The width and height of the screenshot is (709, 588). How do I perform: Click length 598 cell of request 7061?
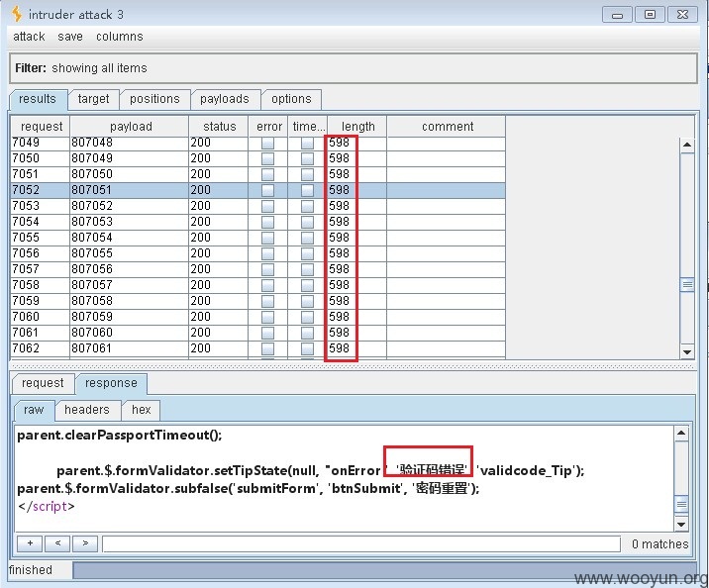pyautogui.click(x=356, y=333)
